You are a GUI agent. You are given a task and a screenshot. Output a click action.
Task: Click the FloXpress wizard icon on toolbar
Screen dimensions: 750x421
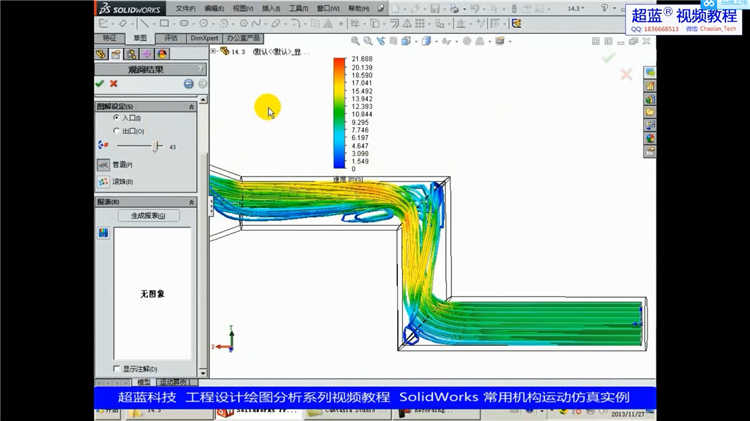click(x=516, y=23)
